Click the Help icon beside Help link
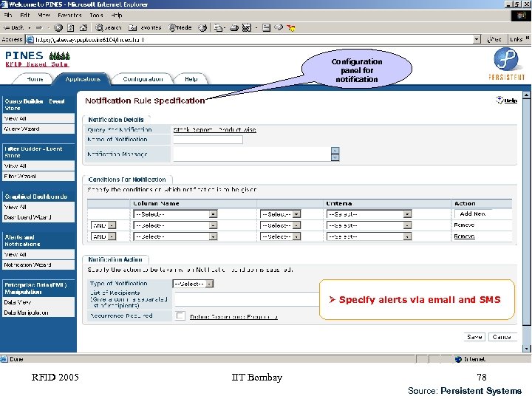Viewport: 532px width, 399px height. pyautogui.click(x=499, y=100)
